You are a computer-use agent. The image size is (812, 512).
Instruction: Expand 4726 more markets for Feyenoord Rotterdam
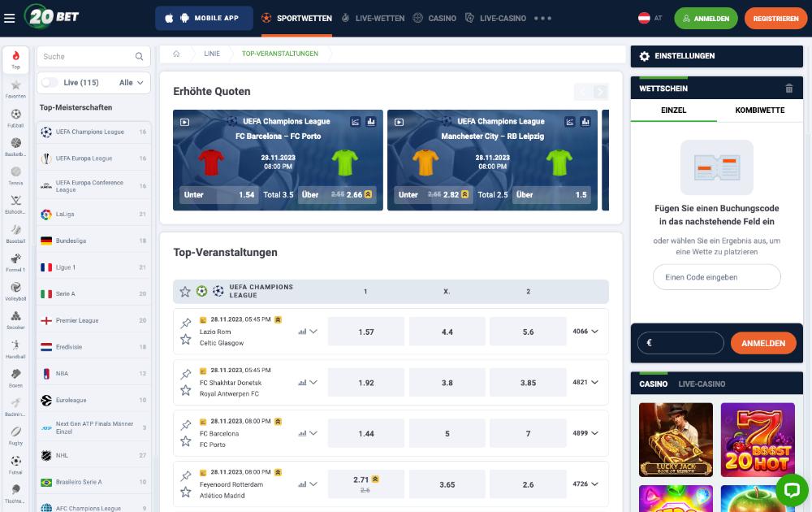[585, 484]
